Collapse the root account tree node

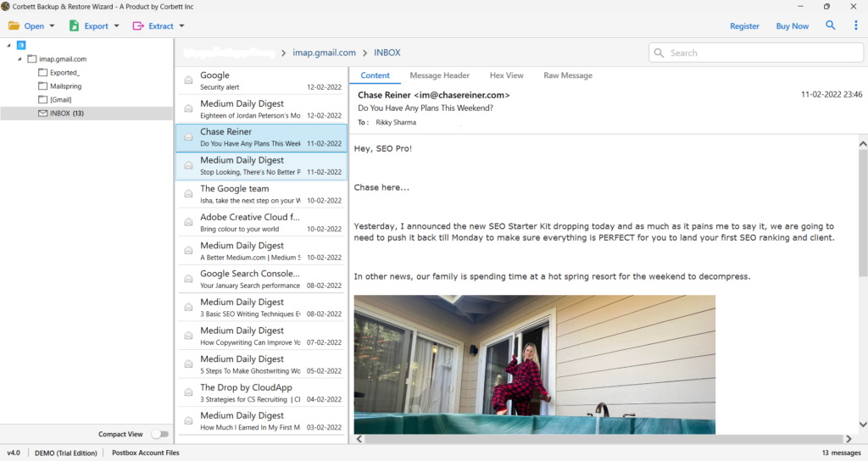[x=8, y=46]
